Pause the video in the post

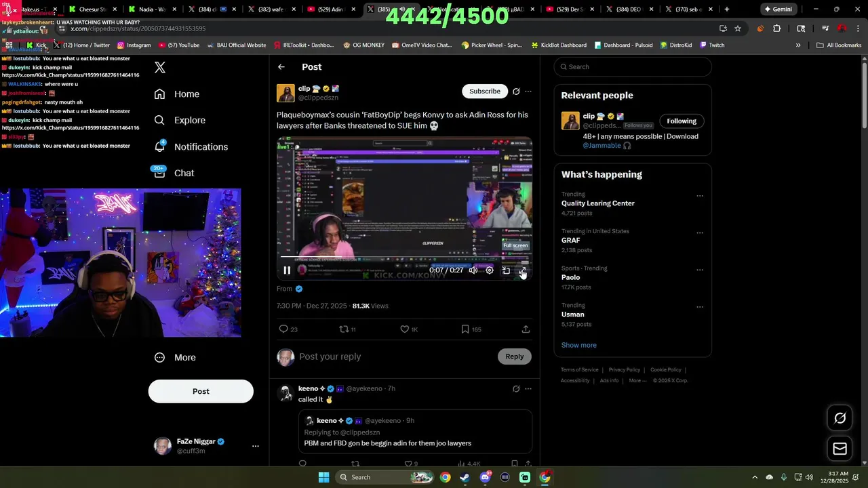[287, 270]
